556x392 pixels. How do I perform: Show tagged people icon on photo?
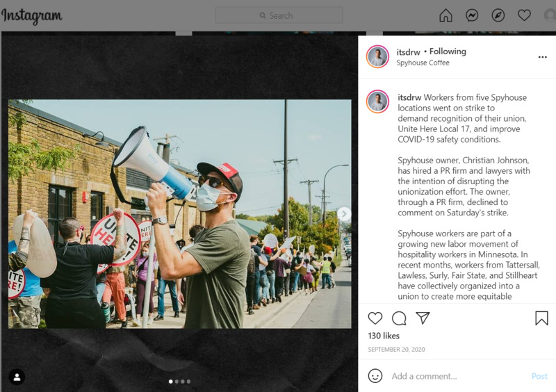(x=17, y=377)
